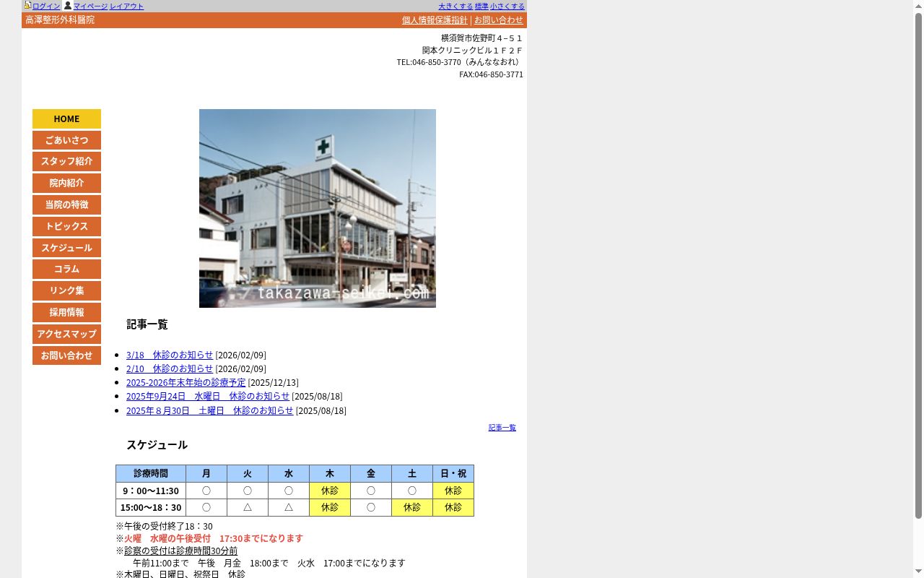Screen dimensions: 924x578
Task: Open 2/10 休診のお知らせ article
Action: tap(170, 368)
